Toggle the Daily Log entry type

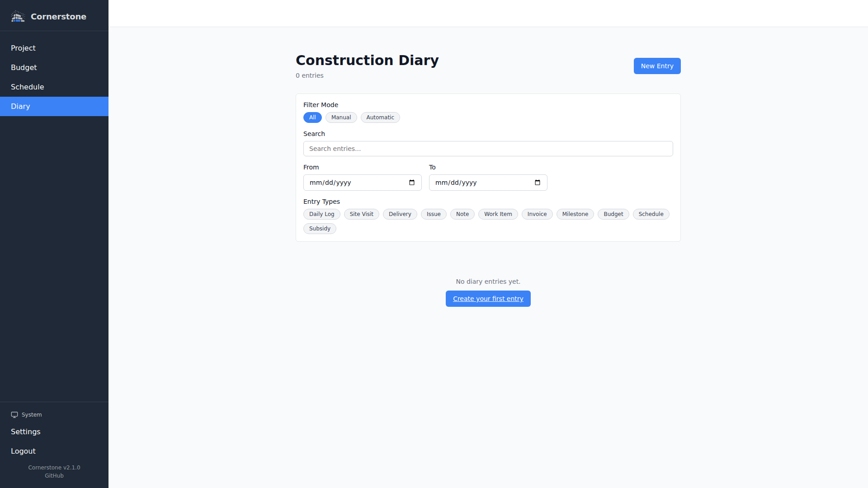click(x=321, y=214)
